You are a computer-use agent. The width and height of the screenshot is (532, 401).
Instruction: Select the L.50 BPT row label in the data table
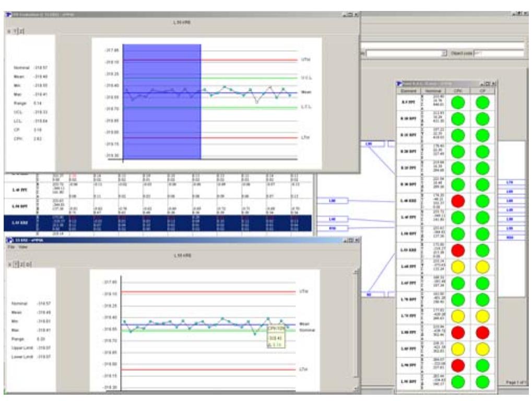coord(20,206)
